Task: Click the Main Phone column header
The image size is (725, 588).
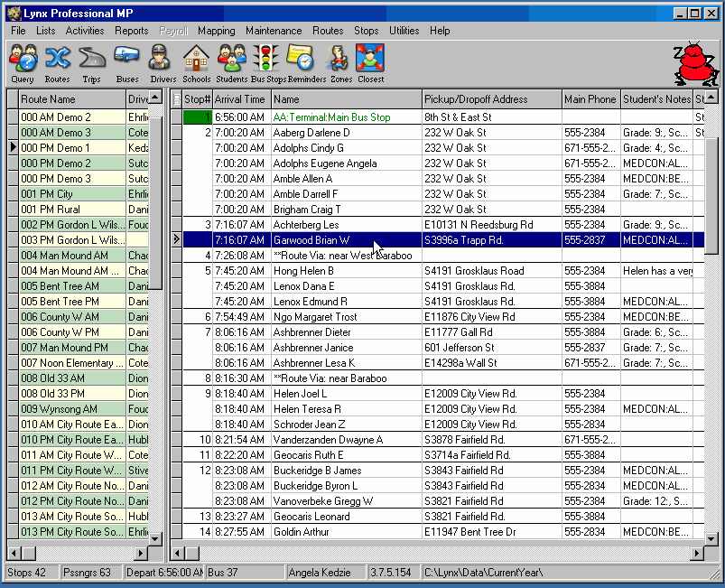Action: pyautogui.click(x=590, y=99)
